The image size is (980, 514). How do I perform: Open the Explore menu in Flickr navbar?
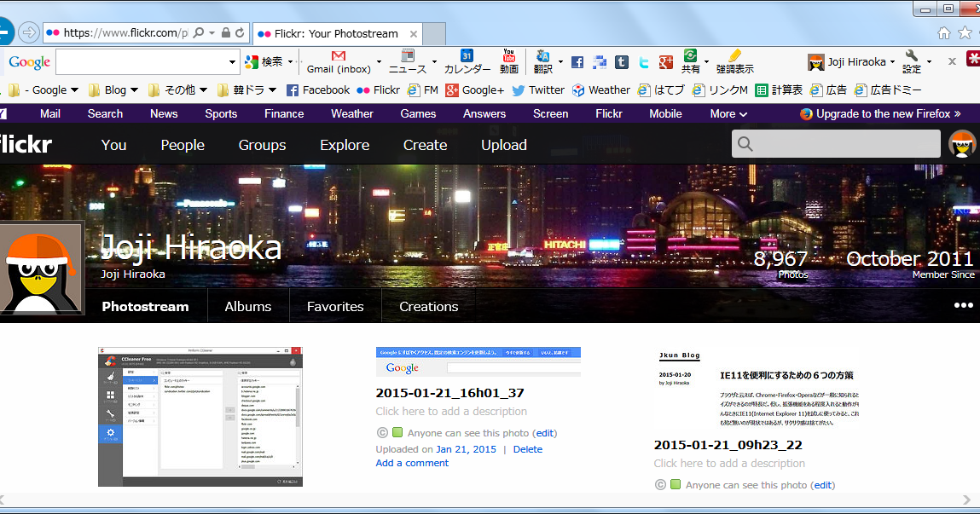coord(345,145)
